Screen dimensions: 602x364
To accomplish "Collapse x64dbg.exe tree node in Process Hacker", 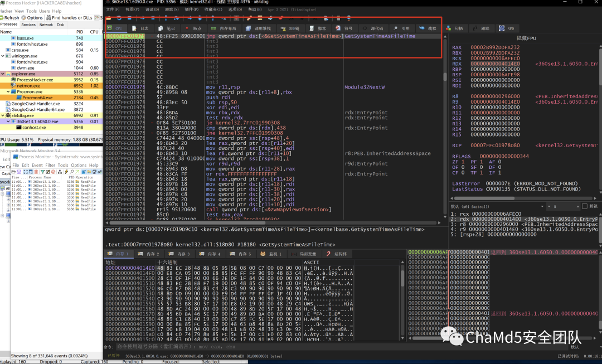I will [3, 115].
